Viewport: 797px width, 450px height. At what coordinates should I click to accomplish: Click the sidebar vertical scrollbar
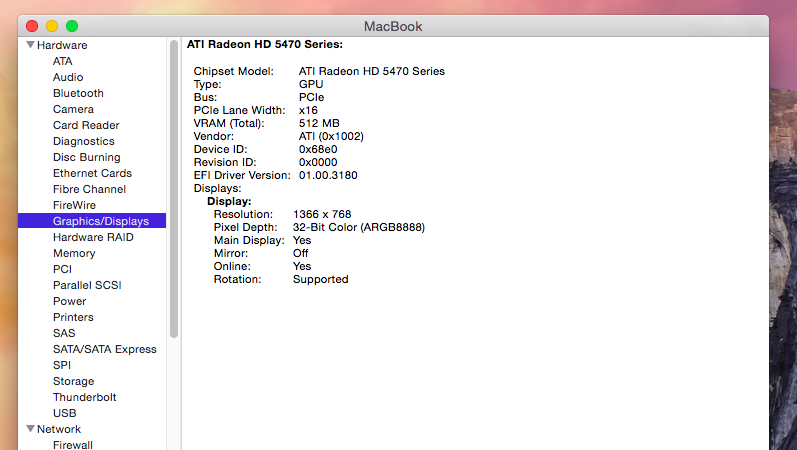(x=174, y=190)
